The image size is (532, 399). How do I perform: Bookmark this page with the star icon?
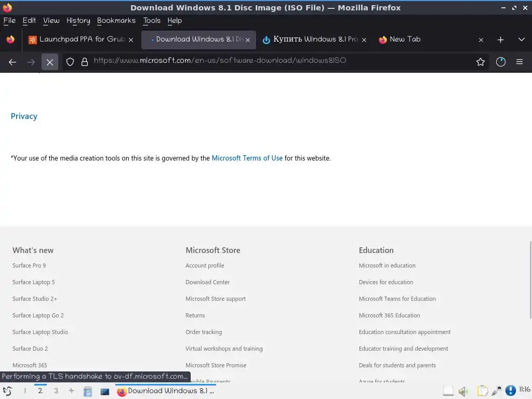pos(481,62)
